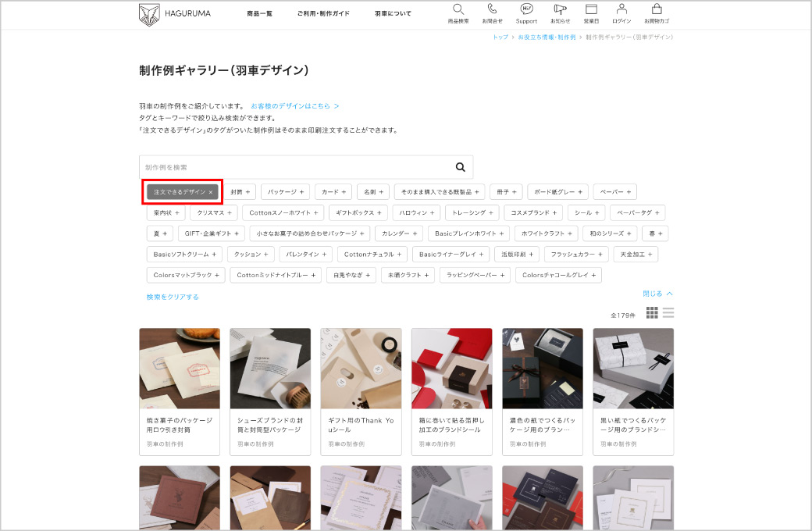The height and width of the screenshot is (531, 812).
Task: Enable the クリスマス tag filter
Action: coord(215,212)
